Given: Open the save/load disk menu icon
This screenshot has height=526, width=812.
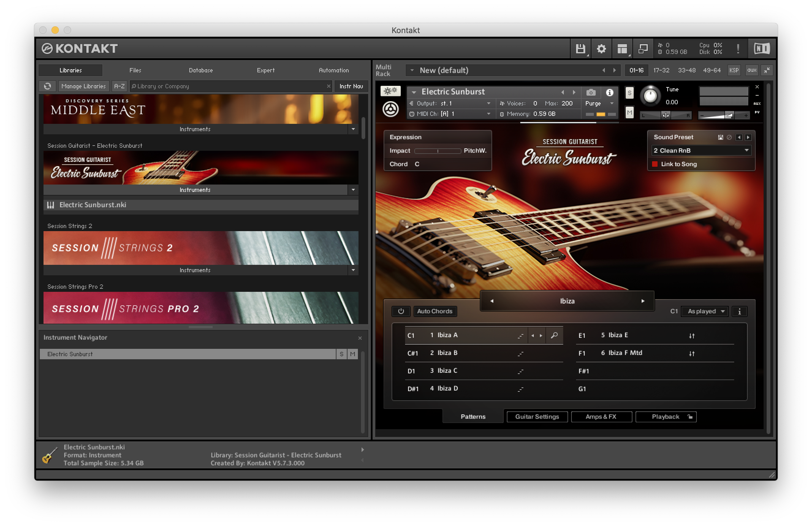Looking at the screenshot, I should [x=580, y=49].
